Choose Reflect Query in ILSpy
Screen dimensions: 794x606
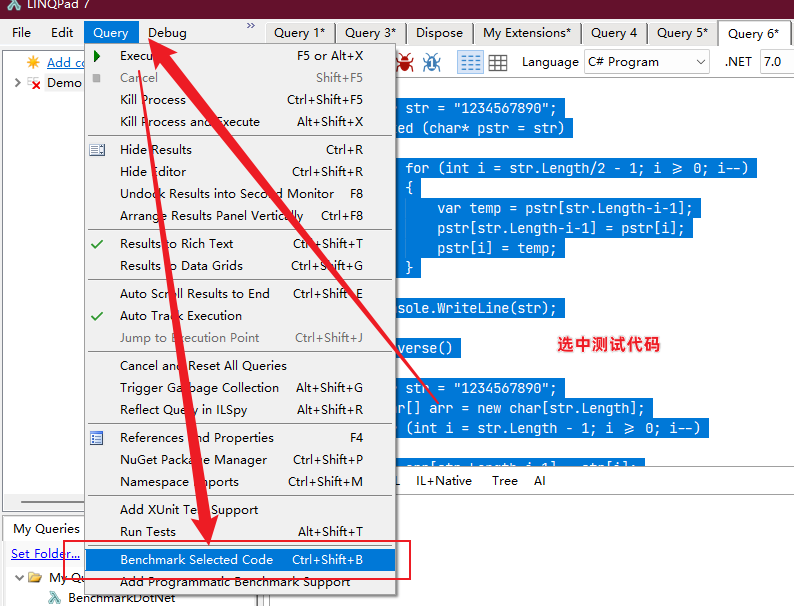click(x=241, y=410)
